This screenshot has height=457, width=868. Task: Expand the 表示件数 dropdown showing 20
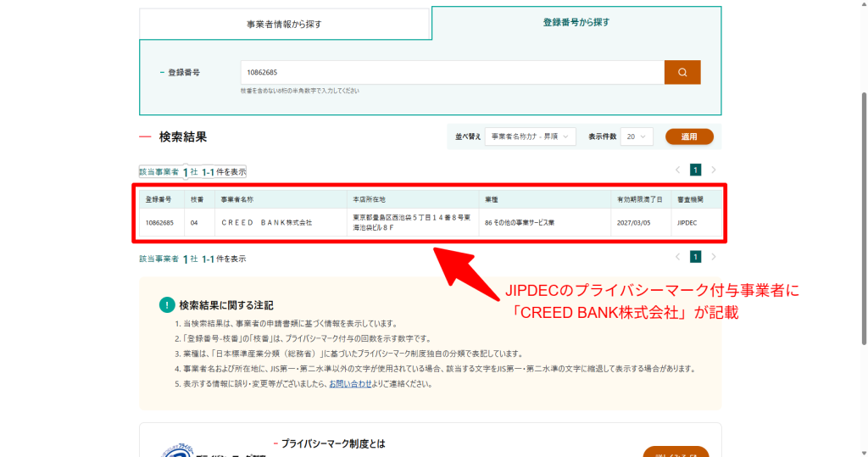(636, 137)
